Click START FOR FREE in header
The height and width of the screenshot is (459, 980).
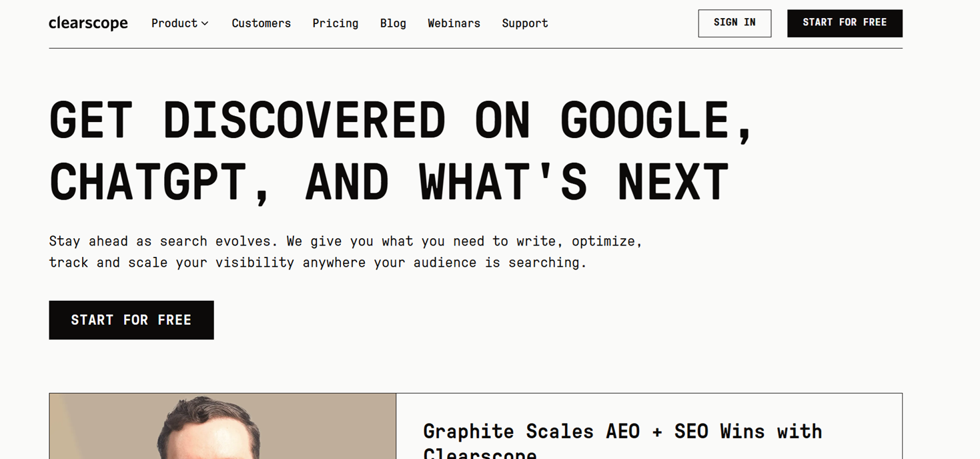click(845, 23)
